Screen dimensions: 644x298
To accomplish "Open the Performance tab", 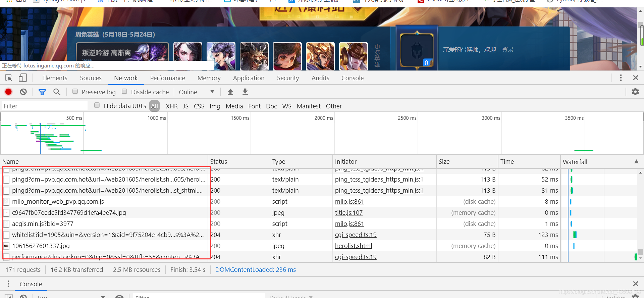I will (x=167, y=78).
